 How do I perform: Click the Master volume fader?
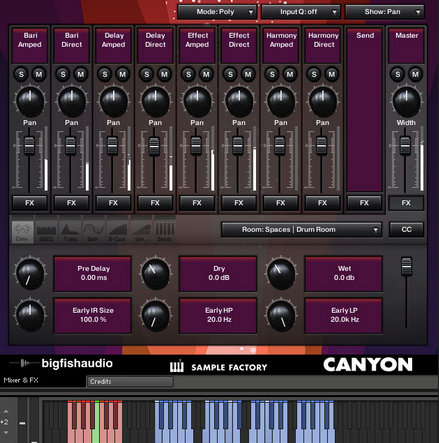tap(405, 146)
